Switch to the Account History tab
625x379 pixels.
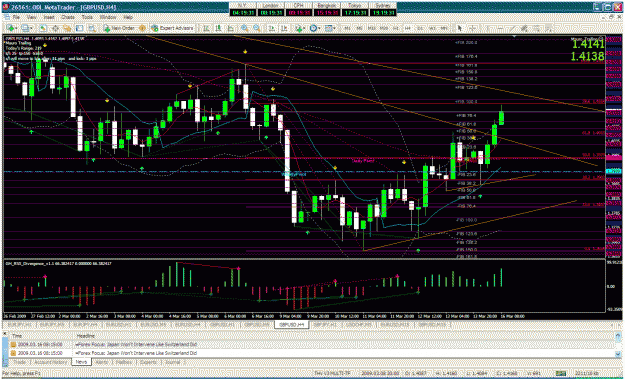pos(50,362)
